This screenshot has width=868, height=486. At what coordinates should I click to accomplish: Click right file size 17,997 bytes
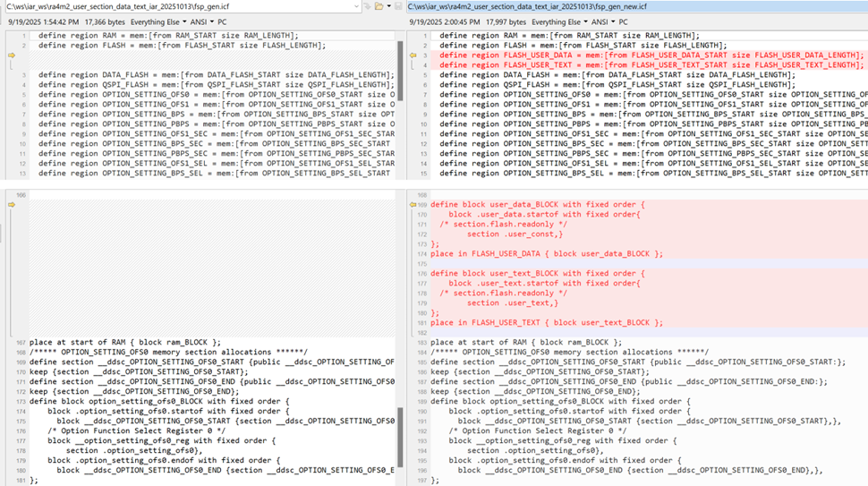pyautogui.click(x=506, y=22)
